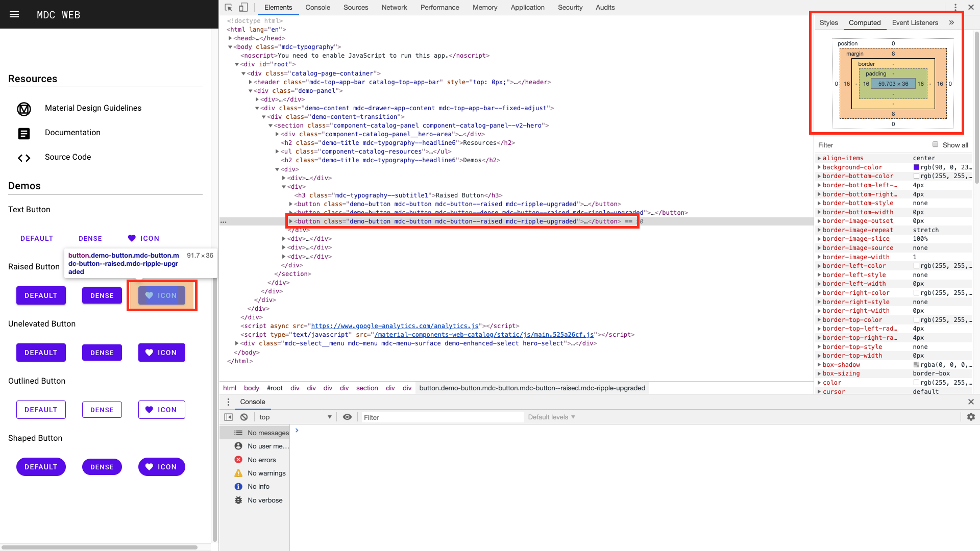The width and height of the screenshot is (980, 551).
Task: Open the Event Listeners tab
Action: [914, 22]
